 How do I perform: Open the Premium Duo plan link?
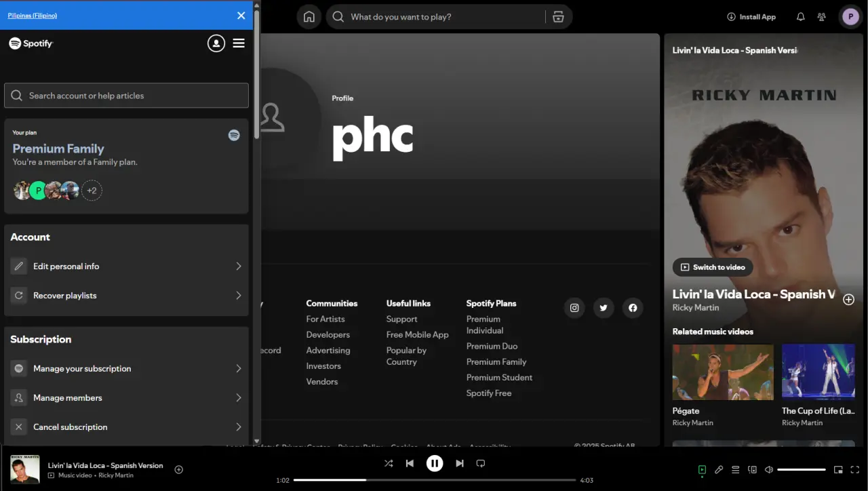[492, 347]
